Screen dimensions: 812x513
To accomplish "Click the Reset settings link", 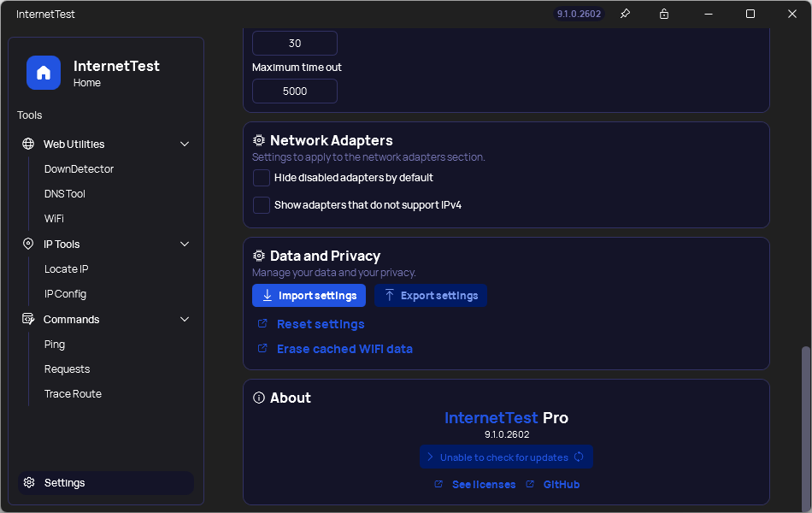I will 321,324.
